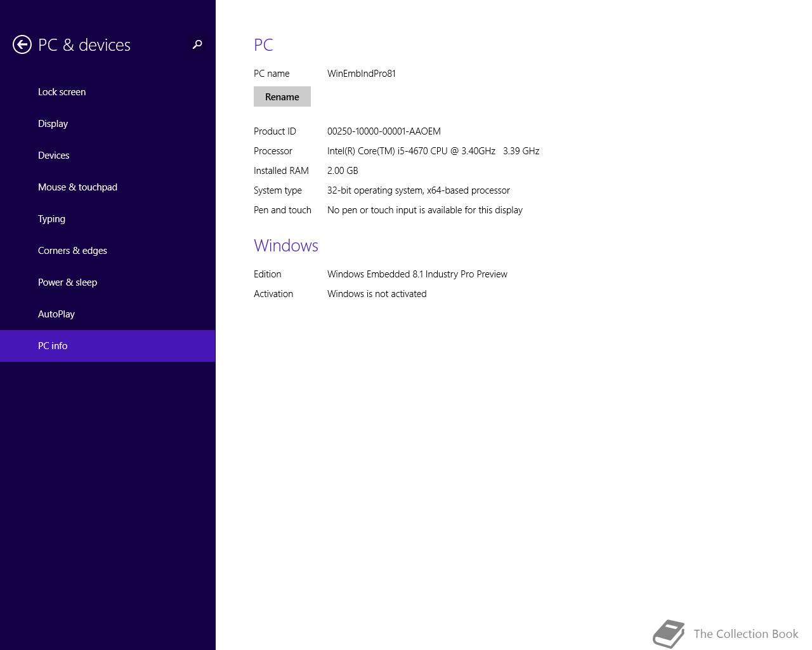
Task: Click the 2.00 GB installed RAM value
Action: (343, 171)
